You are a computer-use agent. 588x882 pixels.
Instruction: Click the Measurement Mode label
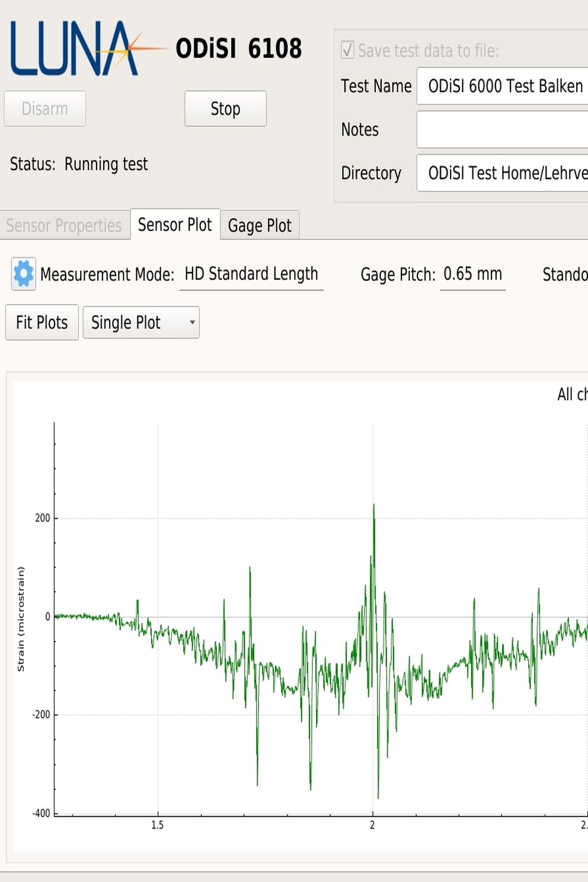tap(107, 274)
